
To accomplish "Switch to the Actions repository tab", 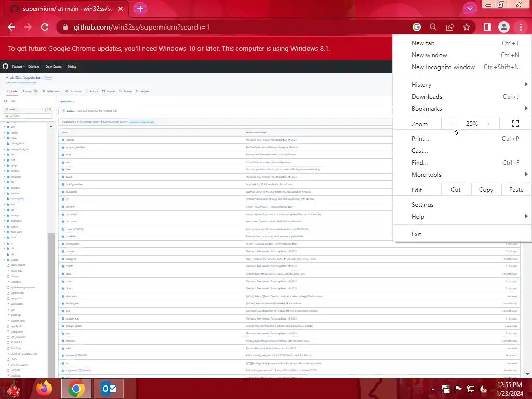I will click(91, 91).
